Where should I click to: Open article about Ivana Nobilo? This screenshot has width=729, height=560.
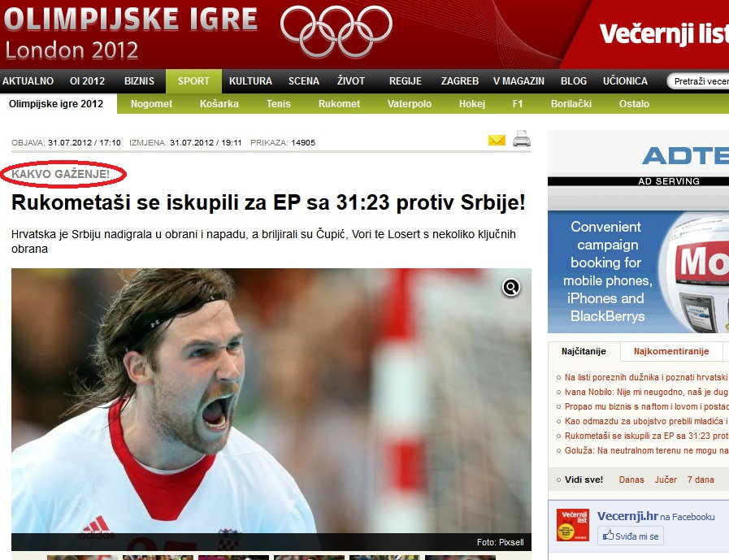point(646,392)
